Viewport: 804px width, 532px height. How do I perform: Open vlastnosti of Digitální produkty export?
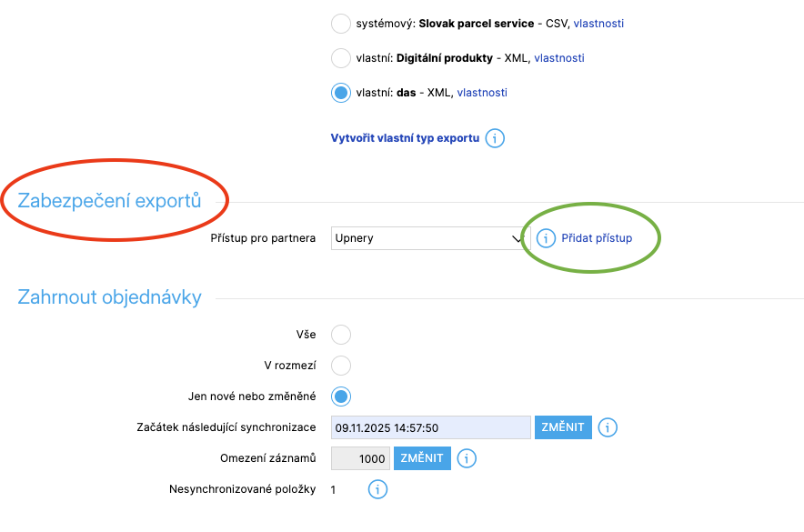point(559,58)
